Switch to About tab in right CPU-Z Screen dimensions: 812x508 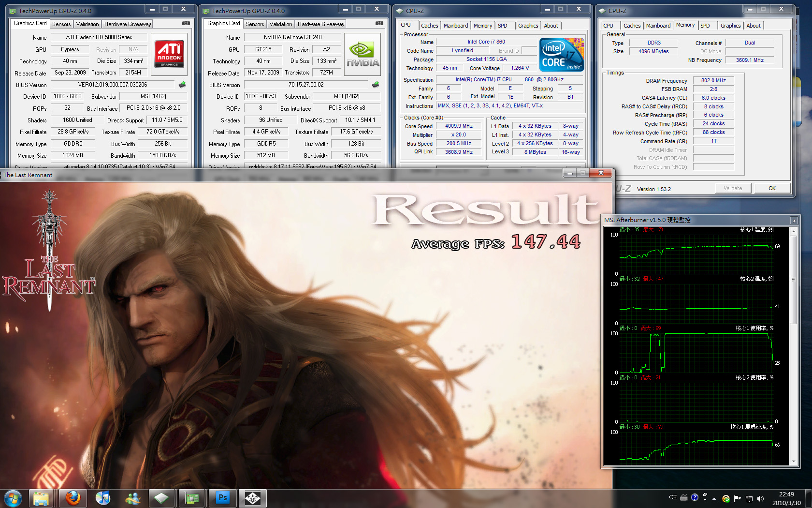coord(754,26)
